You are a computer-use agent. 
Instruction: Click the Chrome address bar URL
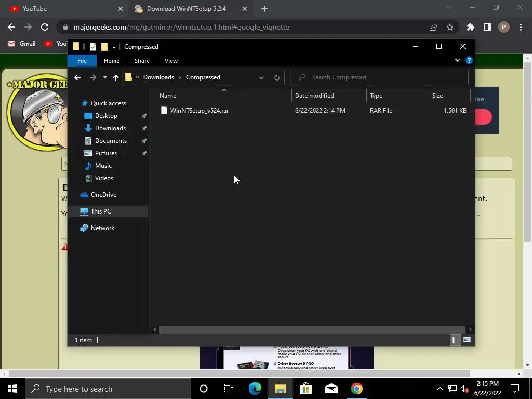(181, 27)
